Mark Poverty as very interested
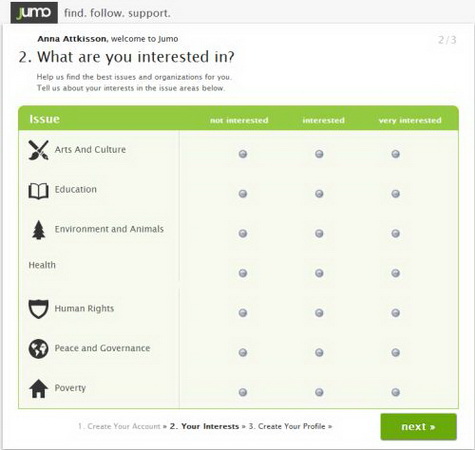 (x=396, y=392)
